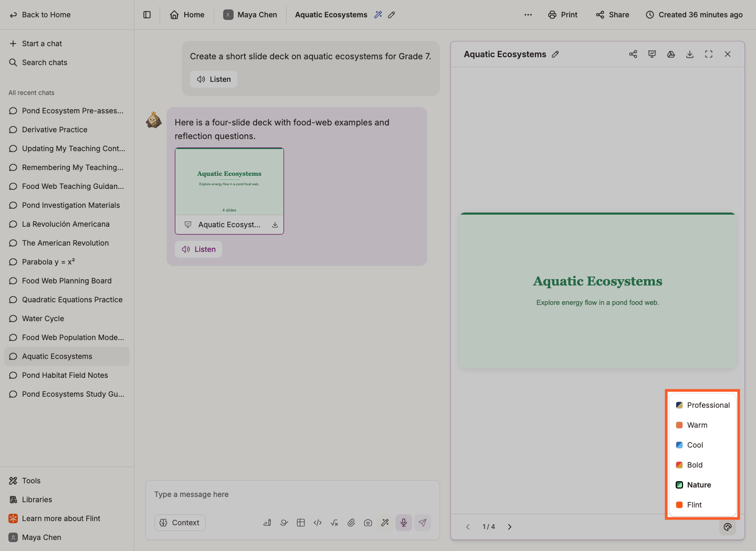Open the three-dots more options menu
Image resolution: width=756 pixels, height=551 pixels.
528,15
